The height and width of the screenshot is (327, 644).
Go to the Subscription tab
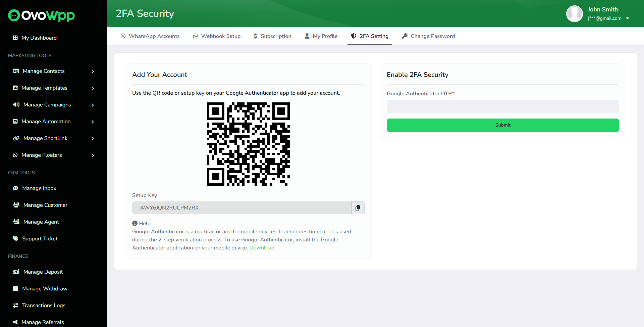coord(272,36)
